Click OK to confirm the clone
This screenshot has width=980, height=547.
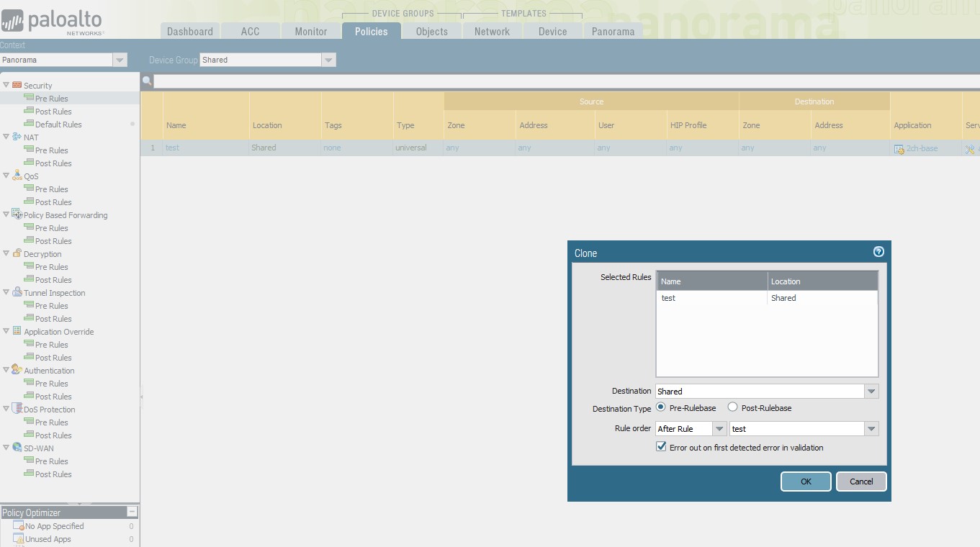click(x=806, y=481)
